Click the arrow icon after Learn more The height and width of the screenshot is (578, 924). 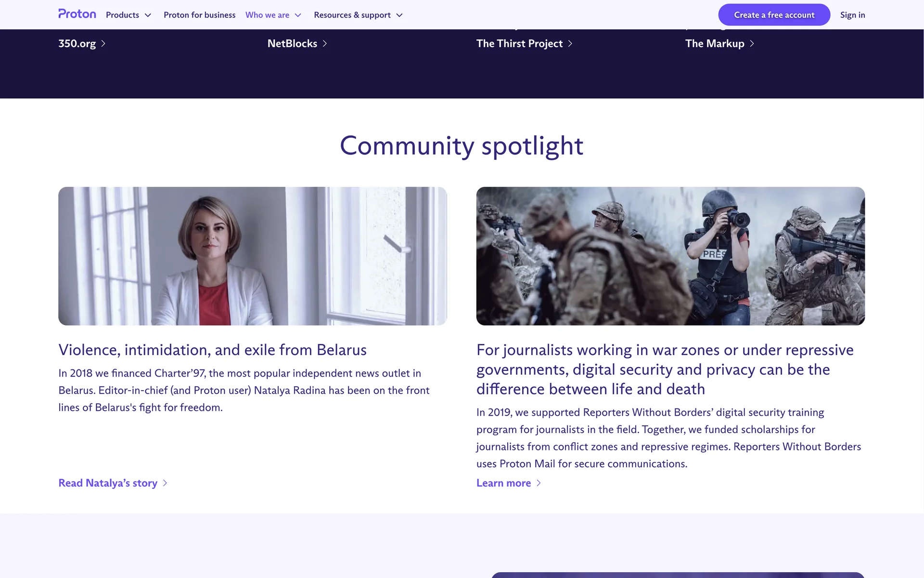coord(539,483)
